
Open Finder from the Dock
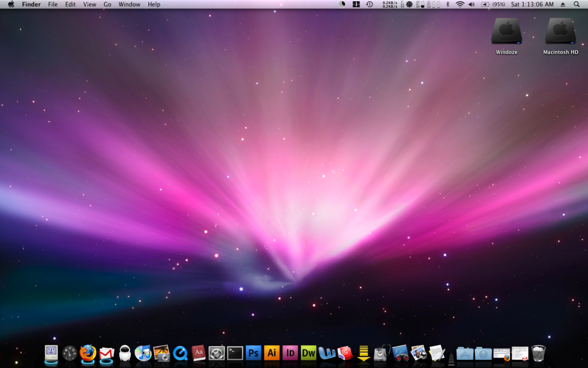click(51, 354)
